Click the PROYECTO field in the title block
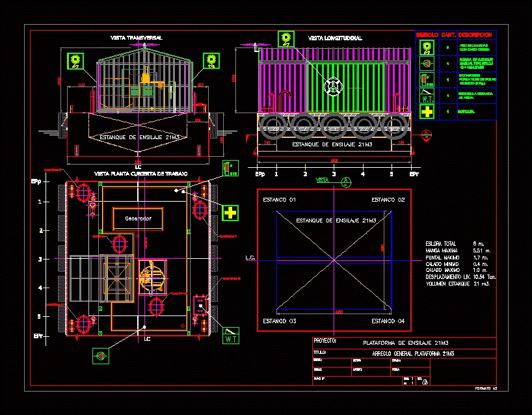The width and height of the screenshot is (532, 415). (x=325, y=339)
